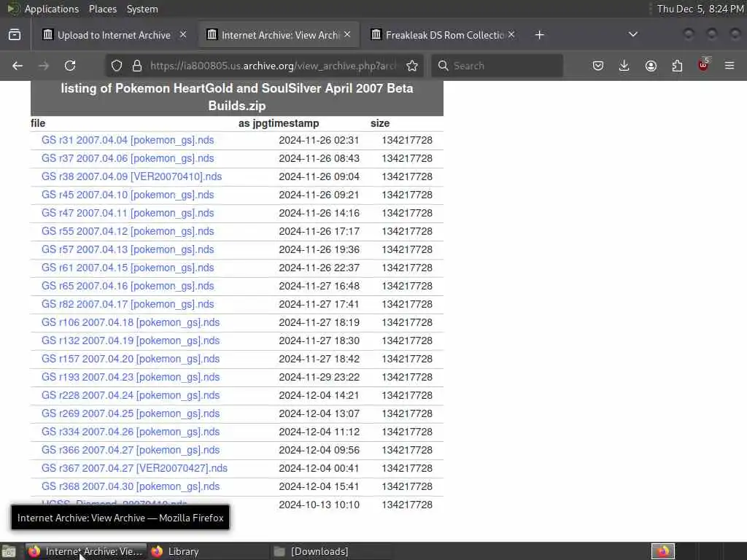Open GS r65 2007.04.16 [pokemon_gs].nds link

pos(128,286)
